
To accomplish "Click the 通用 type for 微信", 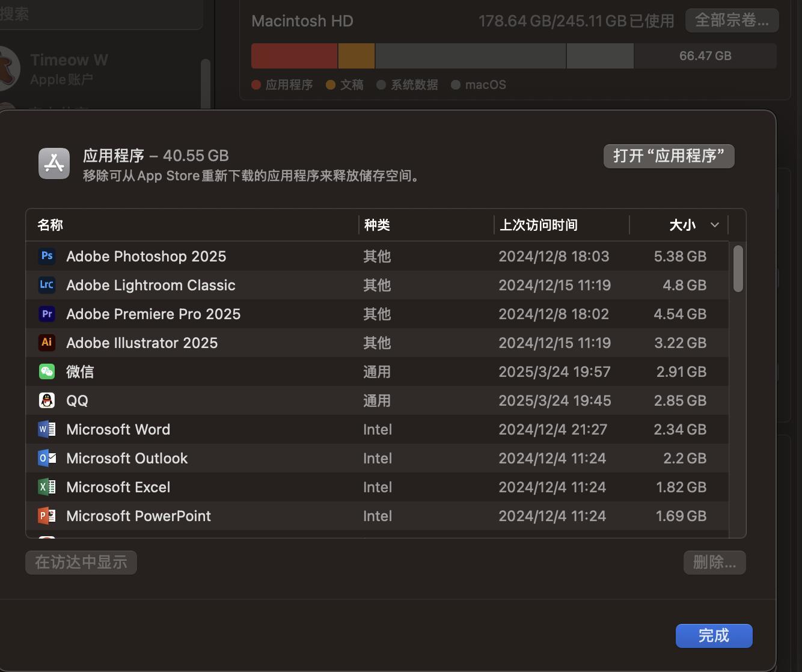I will pyautogui.click(x=377, y=371).
